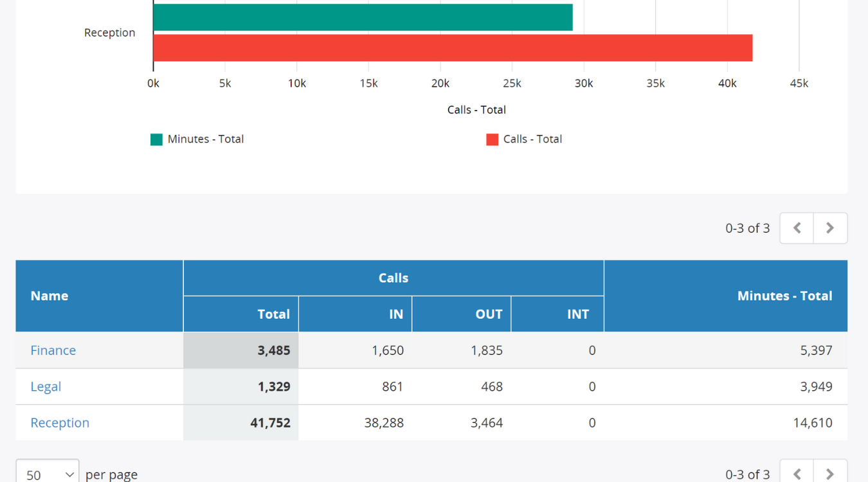Open the Legal link

pos(46,386)
